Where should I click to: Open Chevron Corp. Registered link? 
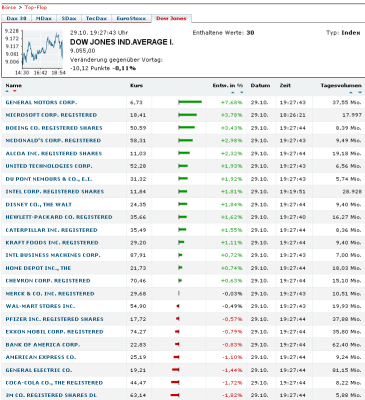pos(48,281)
